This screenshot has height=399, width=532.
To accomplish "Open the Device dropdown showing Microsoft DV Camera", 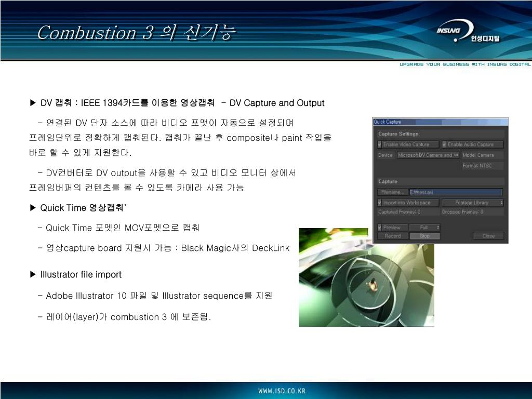I will [x=428, y=155].
